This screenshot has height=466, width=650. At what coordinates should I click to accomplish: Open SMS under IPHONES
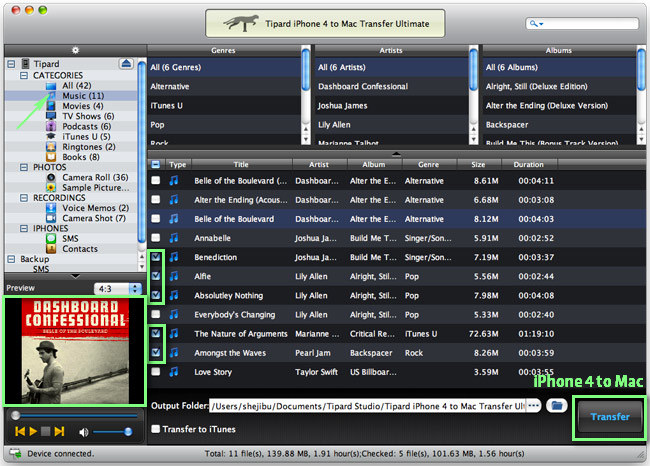tap(70, 238)
